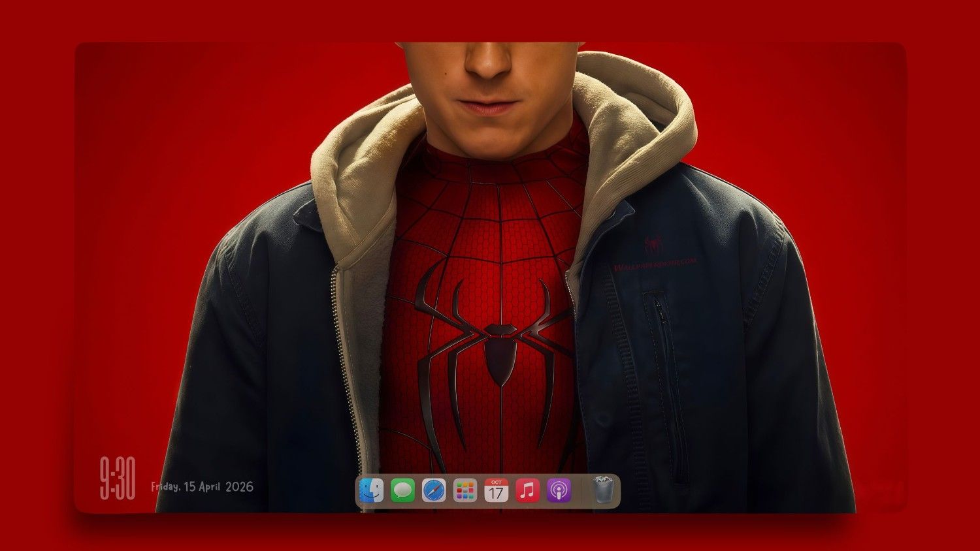Viewport: 980px width, 551px height.
Task: Open Launchpad from the dock
Action: click(465, 490)
